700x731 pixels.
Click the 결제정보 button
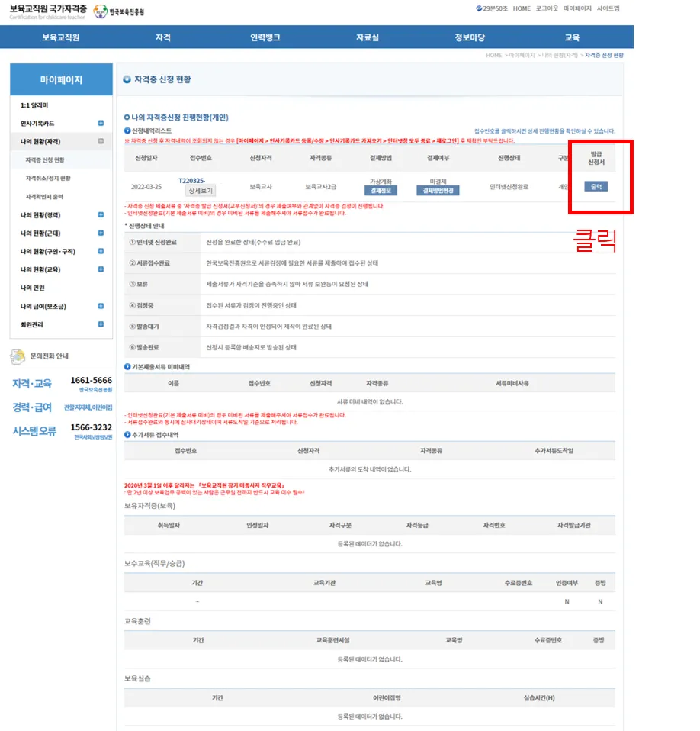tap(379, 191)
